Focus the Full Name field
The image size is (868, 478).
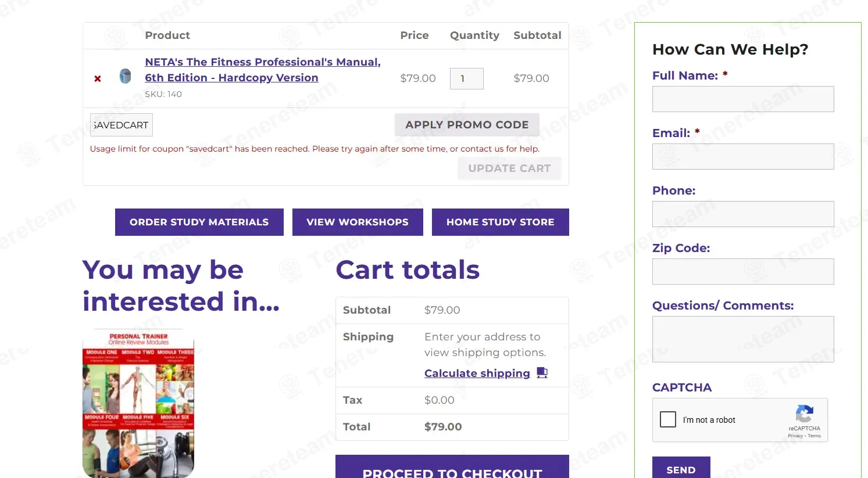[x=743, y=99]
